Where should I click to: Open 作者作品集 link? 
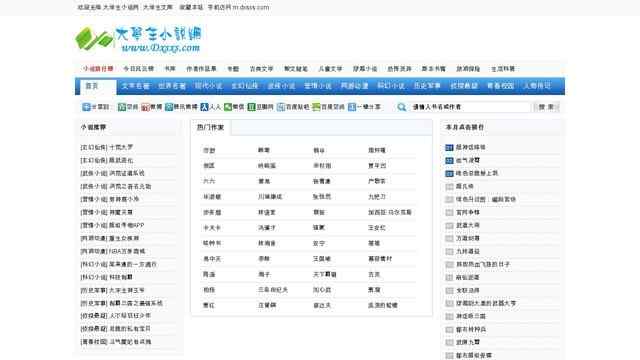201,69
